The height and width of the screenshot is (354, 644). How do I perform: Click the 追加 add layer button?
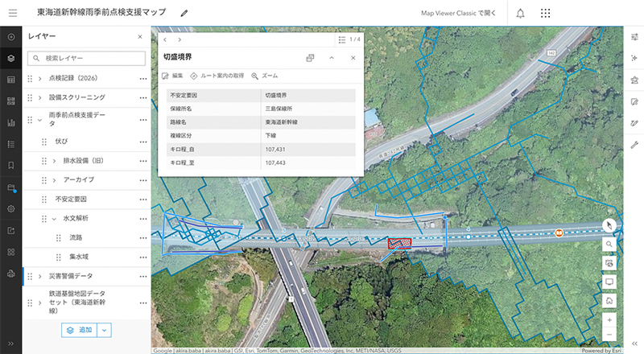[79, 330]
